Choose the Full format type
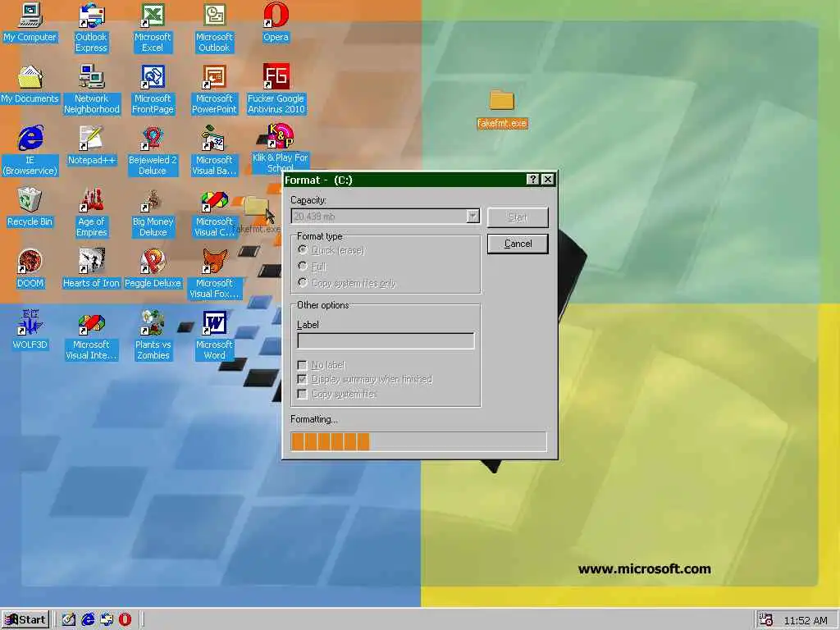The image size is (840, 630). [x=303, y=267]
